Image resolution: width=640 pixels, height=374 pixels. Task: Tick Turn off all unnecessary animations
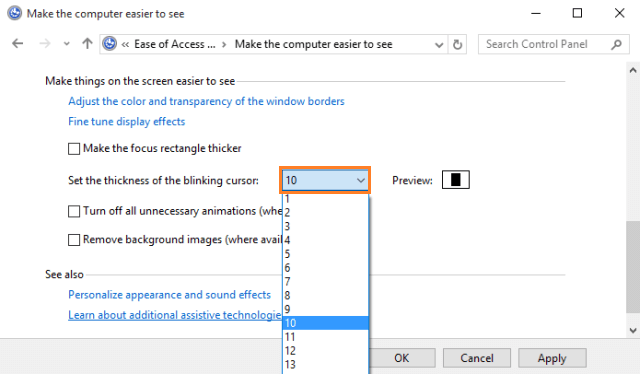click(x=74, y=211)
